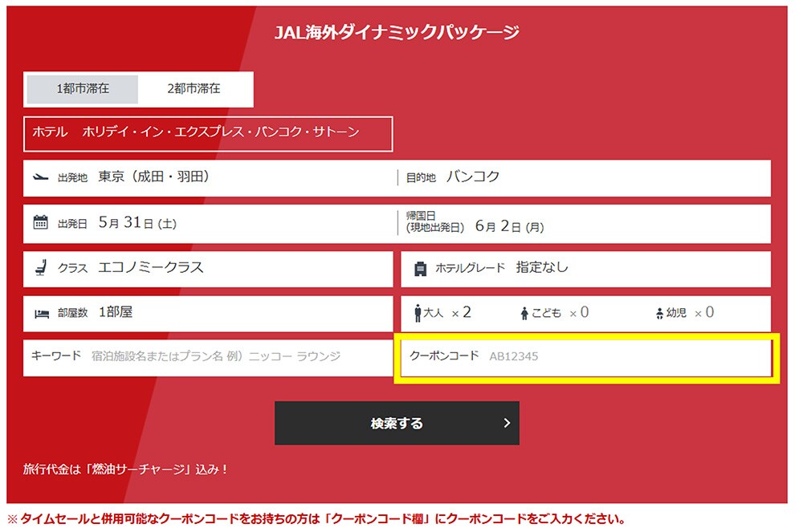Click the bed icon for 部屋数

tap(42, 314)
